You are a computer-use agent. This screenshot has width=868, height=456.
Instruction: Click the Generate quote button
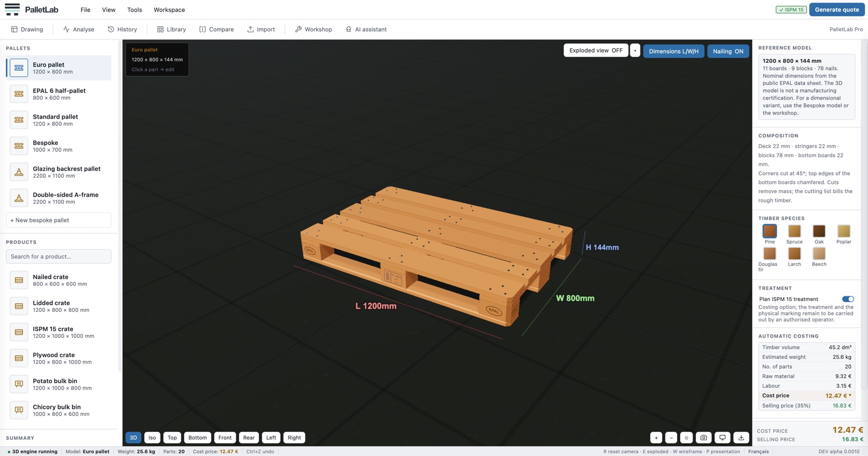(837, 10)
